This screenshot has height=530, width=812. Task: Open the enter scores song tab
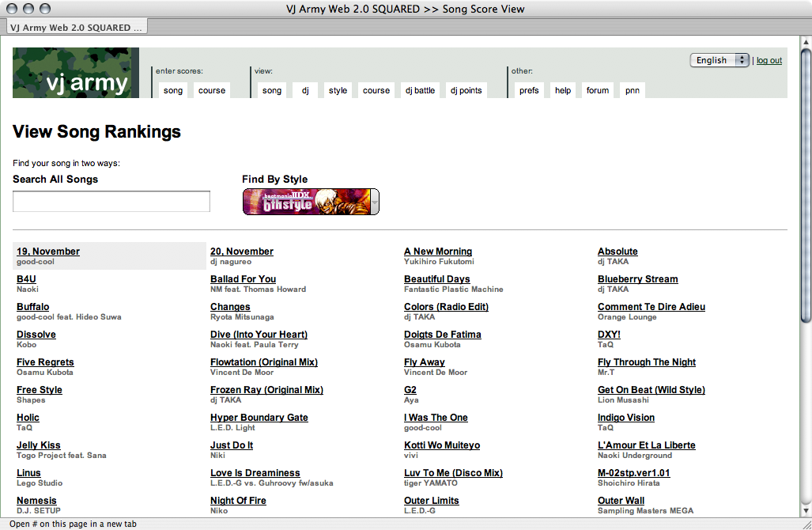173,90
